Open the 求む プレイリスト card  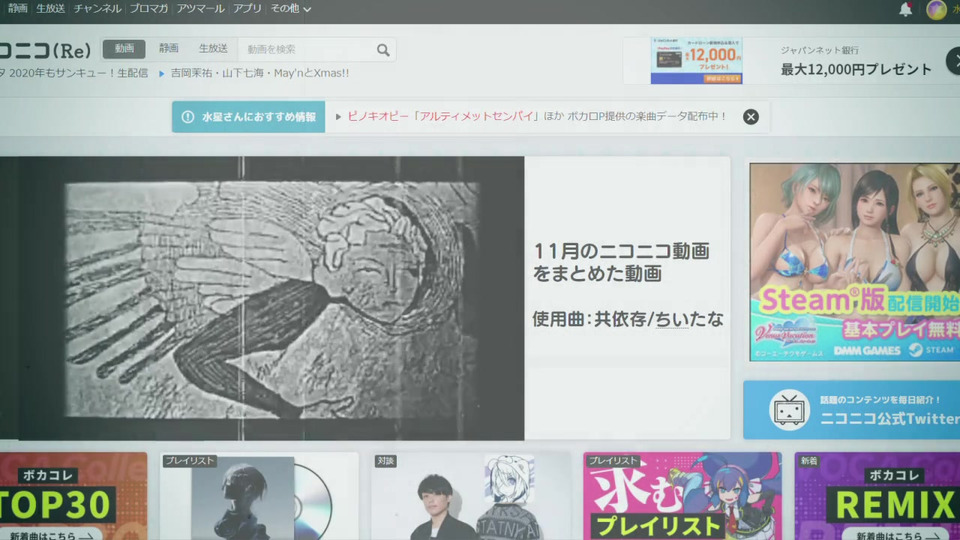point(682,496)
